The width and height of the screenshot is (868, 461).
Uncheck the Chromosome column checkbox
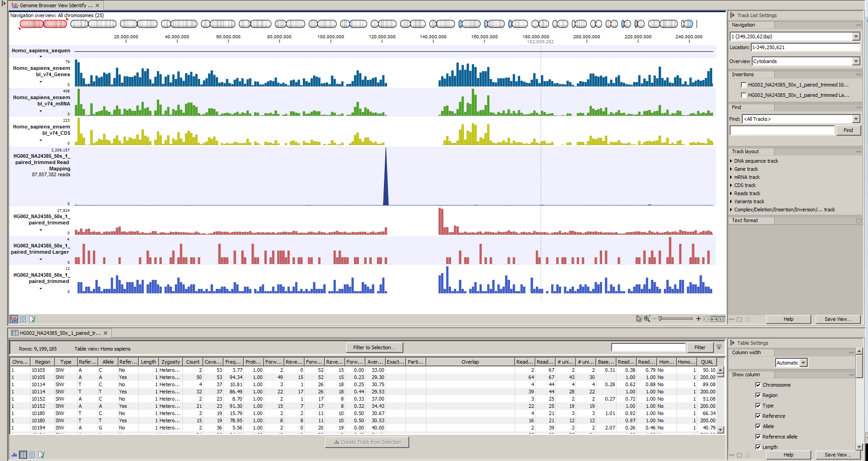click(758, 385)
